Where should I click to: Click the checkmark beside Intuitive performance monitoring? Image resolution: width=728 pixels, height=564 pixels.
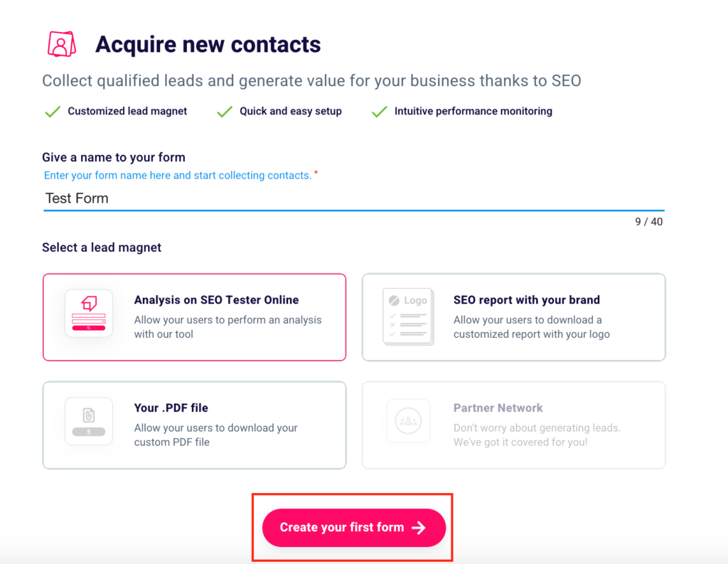380,112
